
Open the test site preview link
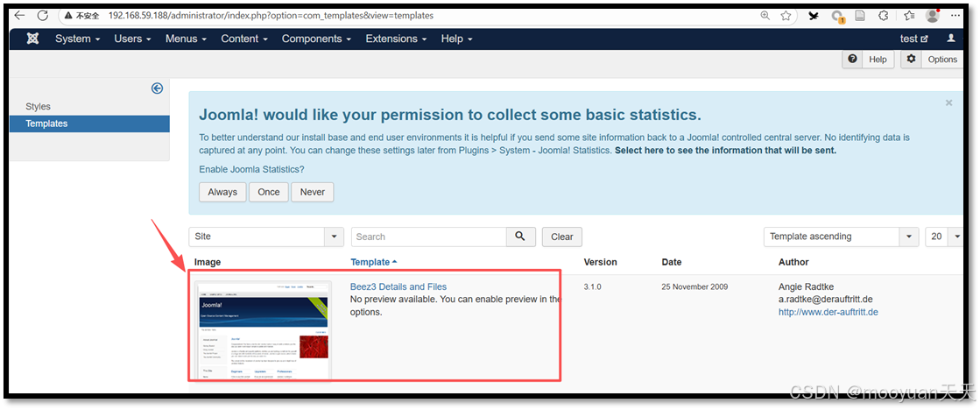click(914, 39)
